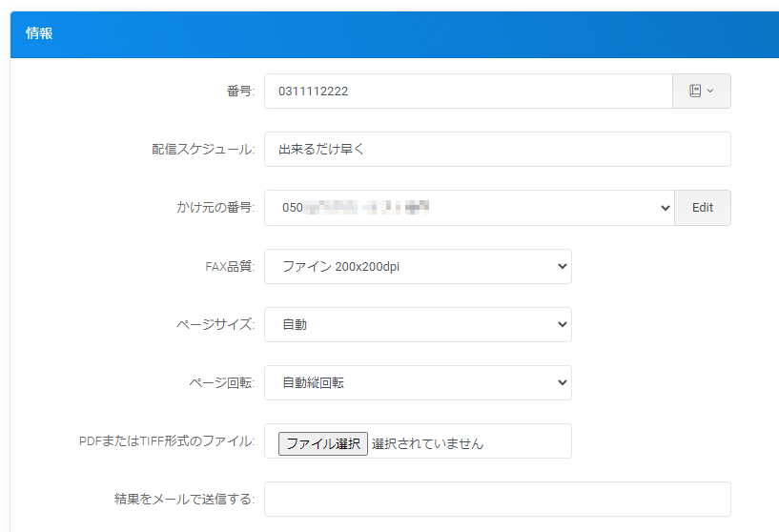The height and width of the screenshot is (532, 779).
Task: Open the address book icon beside 番号
Action: (x=695, y=91)
